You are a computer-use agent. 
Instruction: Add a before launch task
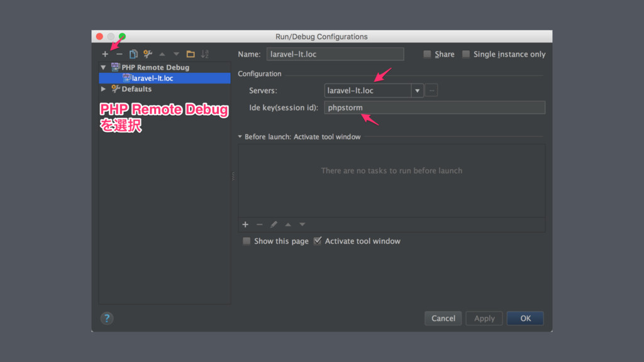[245, 224]
